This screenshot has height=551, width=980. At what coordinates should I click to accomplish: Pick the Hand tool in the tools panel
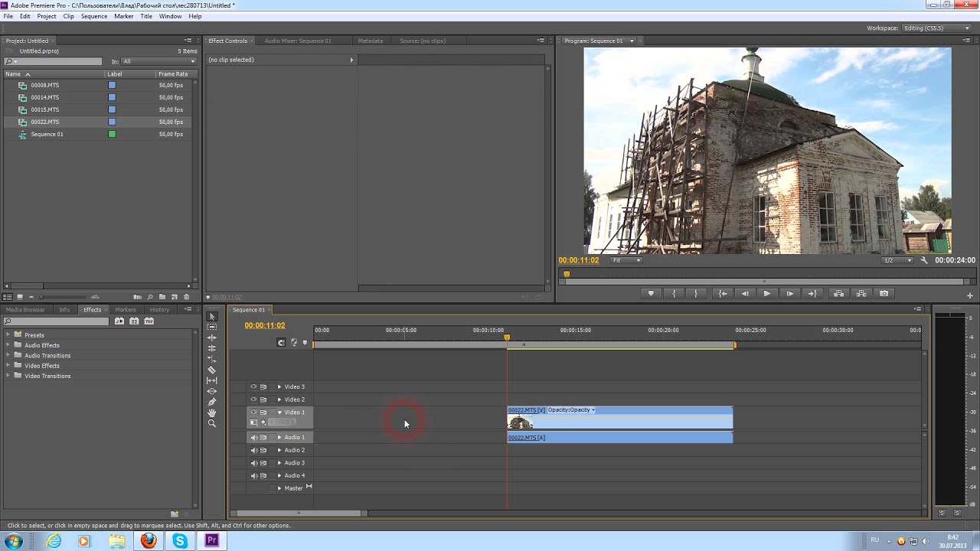coord(212,412)
